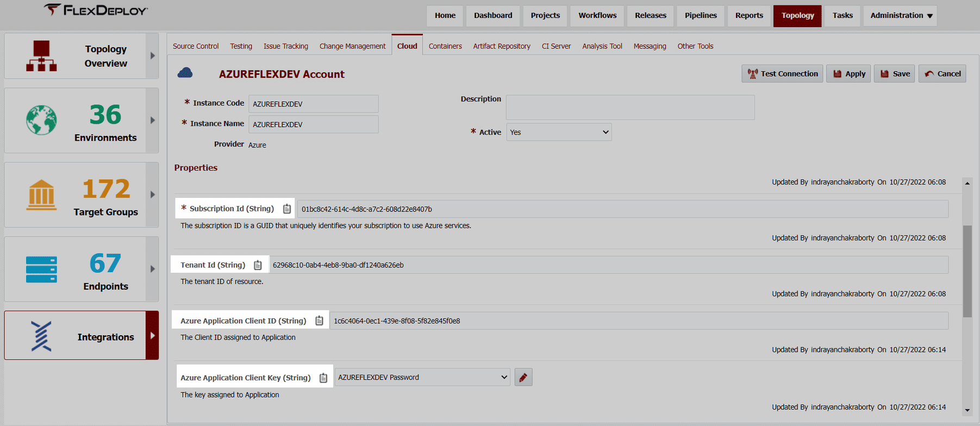Viewport: 980px width, 426px height.
Task: Click the Test Connection button
Action: 782,74
